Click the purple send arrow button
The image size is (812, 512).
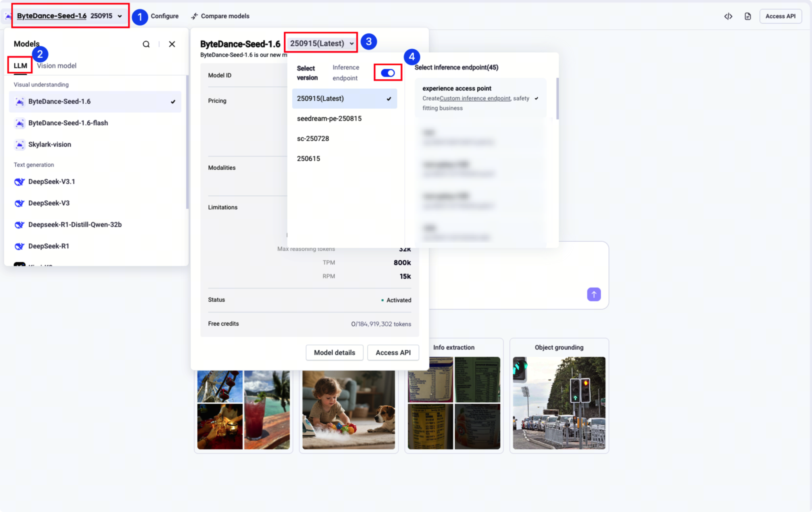click(594, 294)
